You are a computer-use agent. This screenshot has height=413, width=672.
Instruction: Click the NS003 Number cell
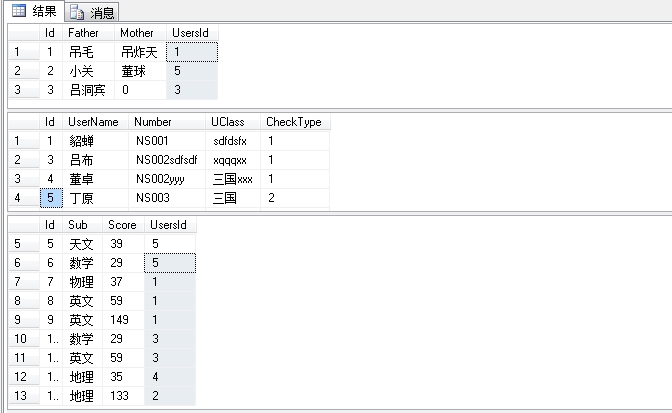(167, 198)
